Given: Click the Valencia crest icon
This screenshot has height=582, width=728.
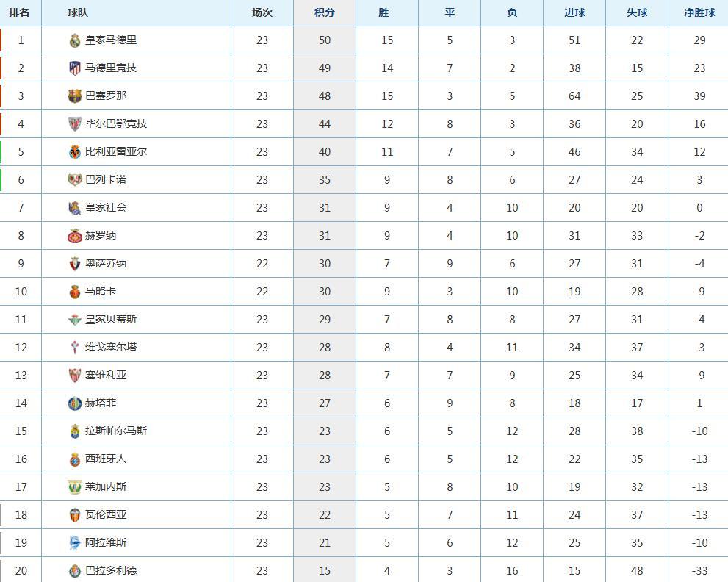Looking at the screenshot, I should click(74, 515).
